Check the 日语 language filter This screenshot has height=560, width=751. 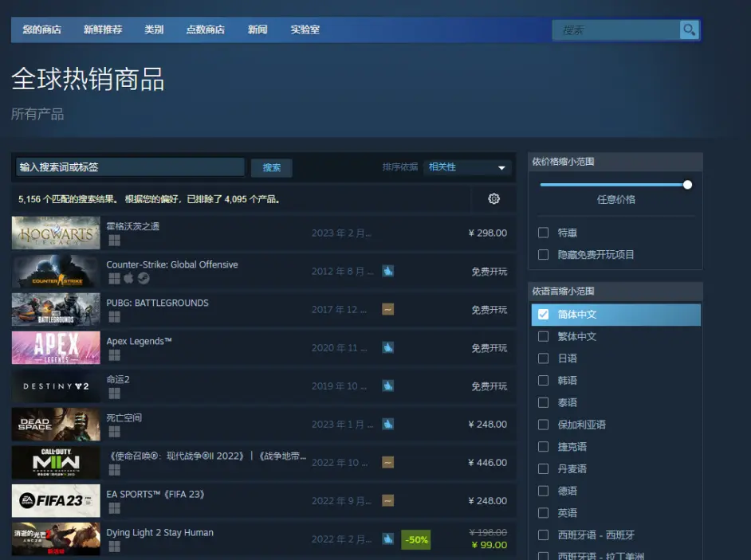coord(544,358)
